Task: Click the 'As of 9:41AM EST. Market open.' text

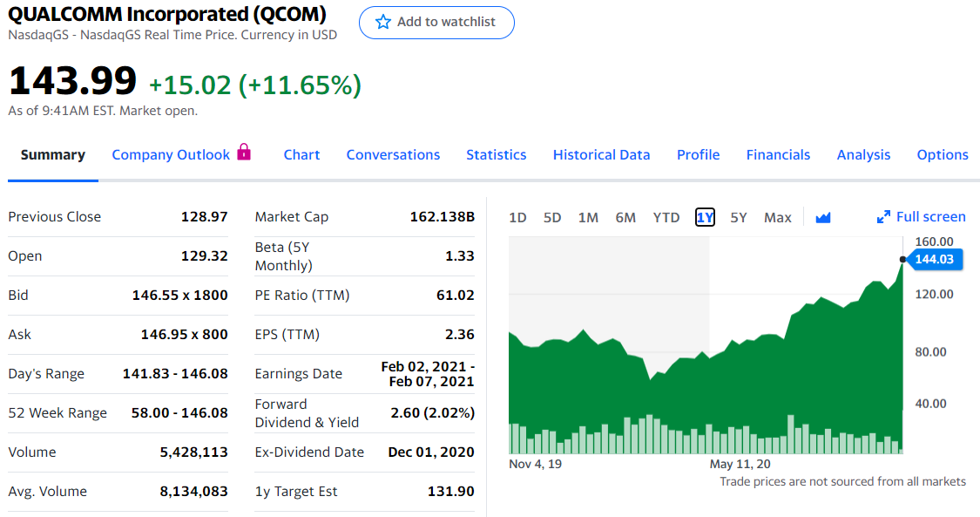Action: click(103, 111)
